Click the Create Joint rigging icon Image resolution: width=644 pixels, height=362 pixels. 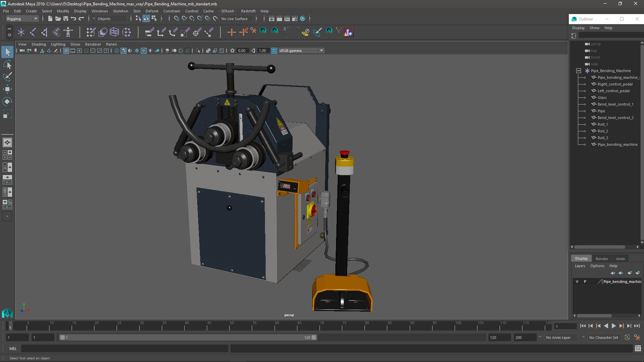pos(33,32)
